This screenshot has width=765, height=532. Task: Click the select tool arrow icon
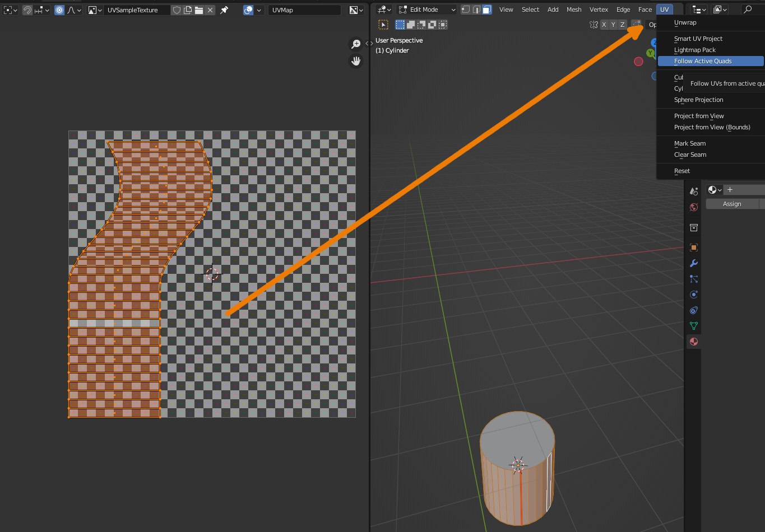383,25
